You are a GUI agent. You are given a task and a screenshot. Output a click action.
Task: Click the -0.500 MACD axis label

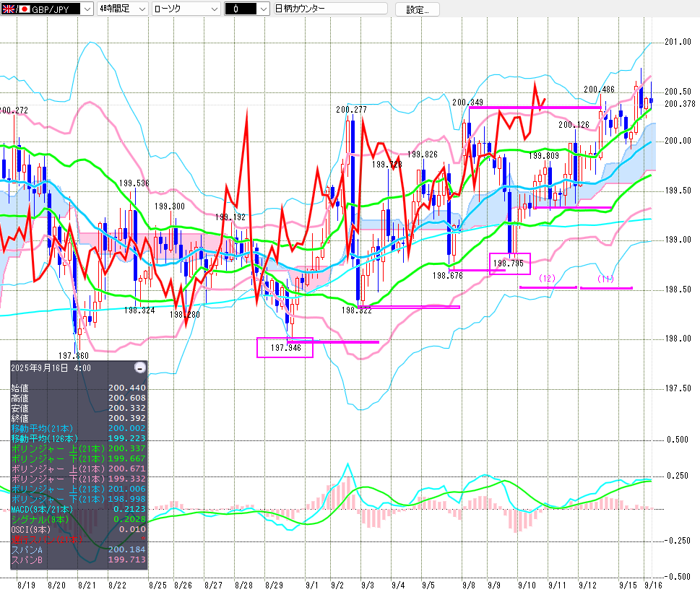click(x=677, y=576)
